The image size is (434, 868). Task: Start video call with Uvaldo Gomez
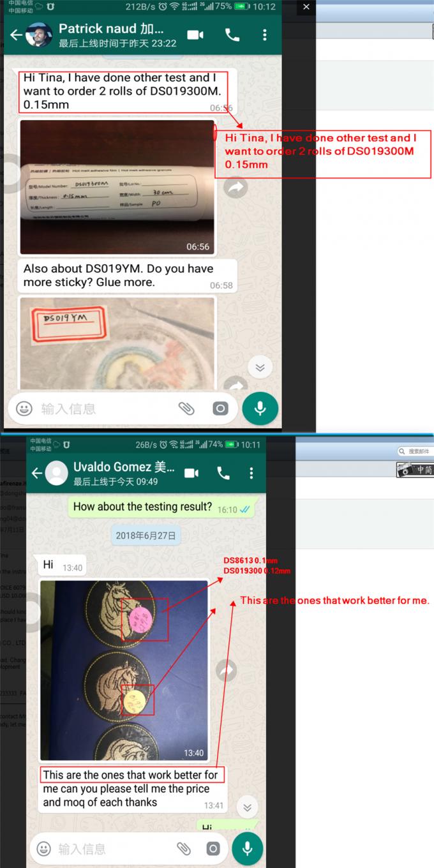pyautogui.click(x=191, y=473)
